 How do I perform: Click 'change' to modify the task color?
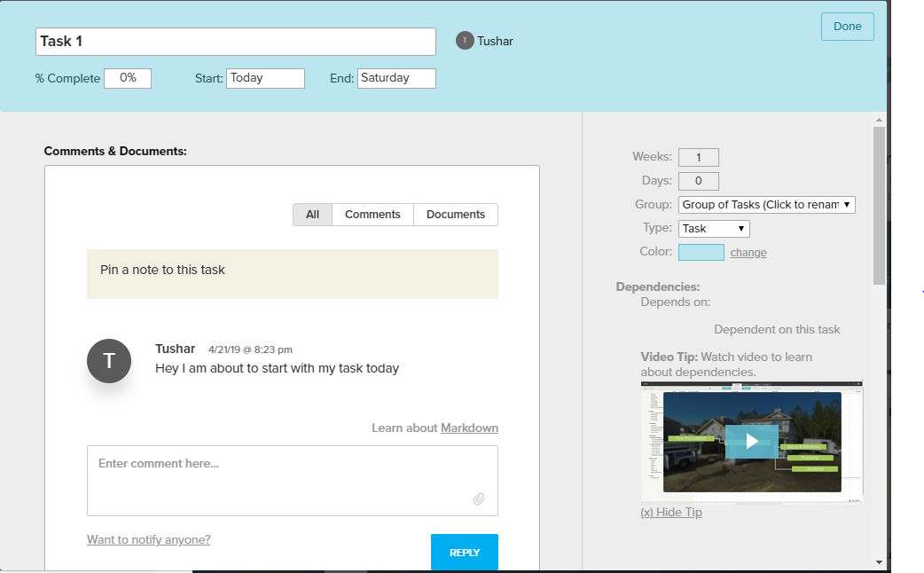pyautogui.click(x=748, y=252)
